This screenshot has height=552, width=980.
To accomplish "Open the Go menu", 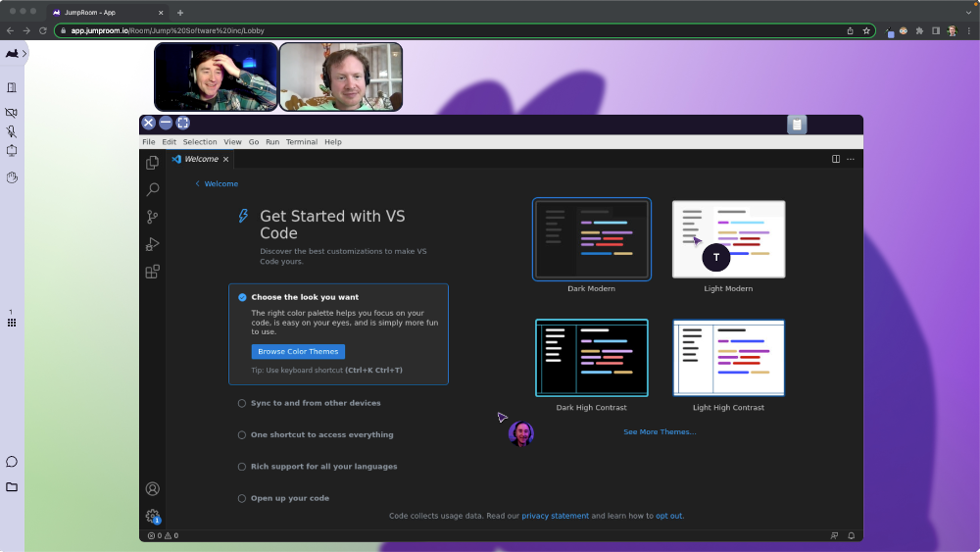I will click(x=254, y=142).
